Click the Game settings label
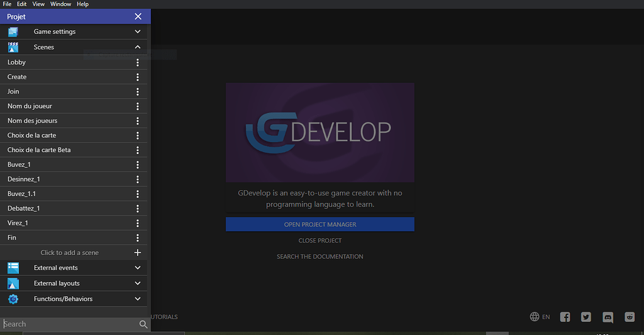Screen dimensions: 644x335 (x=55, y=31)
